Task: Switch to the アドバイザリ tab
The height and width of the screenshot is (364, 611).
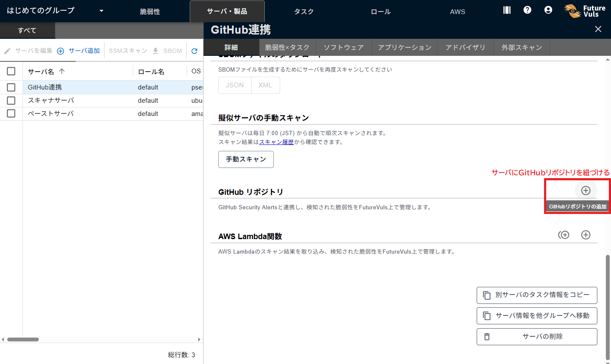Action: (x=466, y=47)
